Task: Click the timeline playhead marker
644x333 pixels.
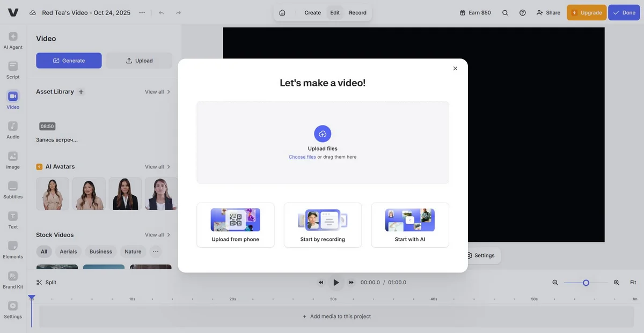Action: (32, 298)
